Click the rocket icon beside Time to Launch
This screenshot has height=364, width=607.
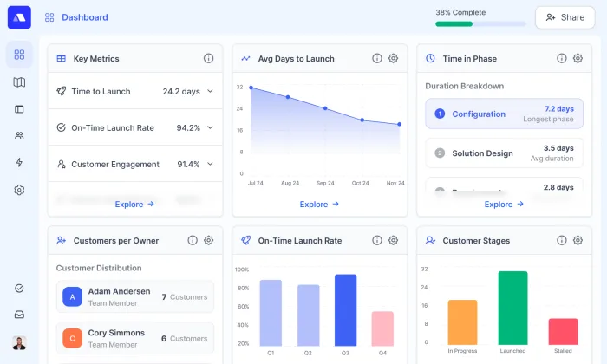[62, 91]
